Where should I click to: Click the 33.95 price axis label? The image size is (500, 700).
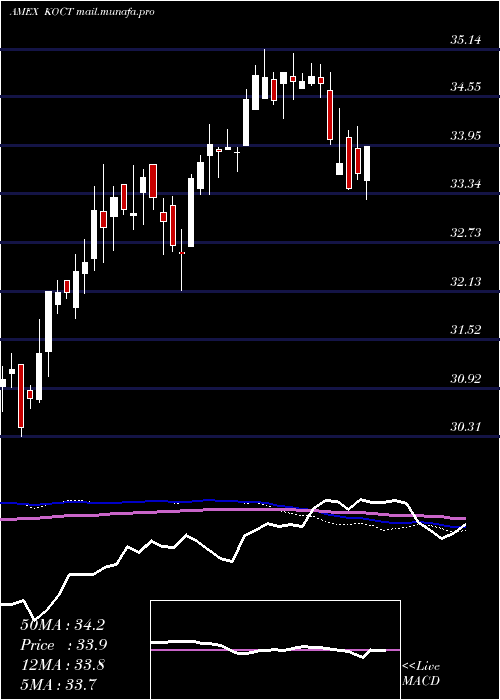[466, 136]
